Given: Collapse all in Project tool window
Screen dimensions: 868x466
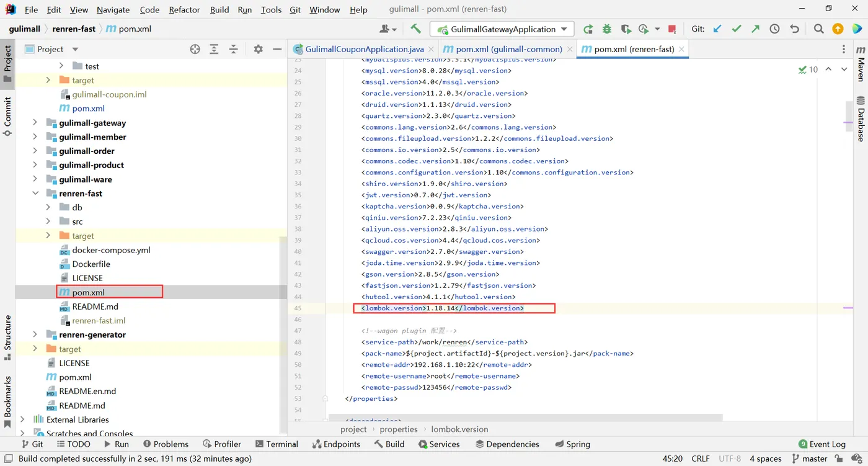Looking at the screenshot, I should pos(234,49).
